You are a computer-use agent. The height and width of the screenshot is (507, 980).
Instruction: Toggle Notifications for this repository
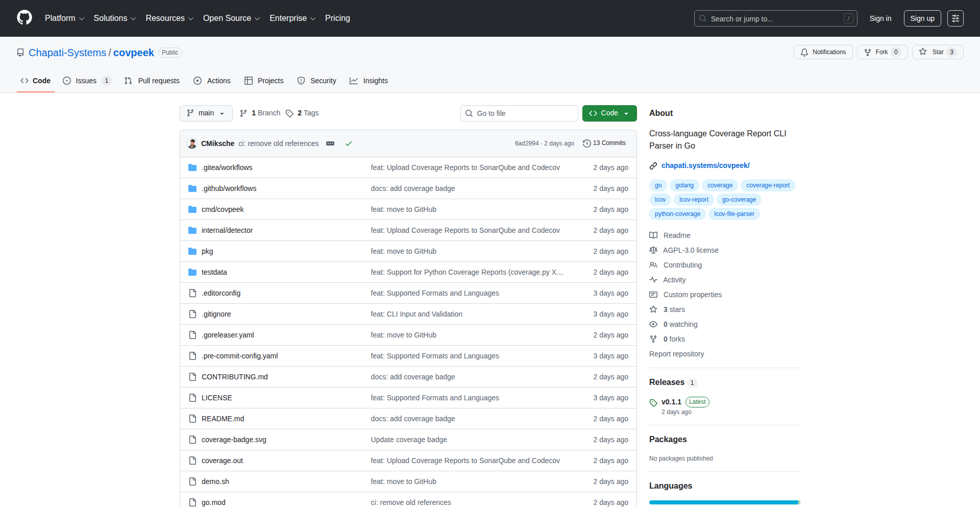(823, 52)
